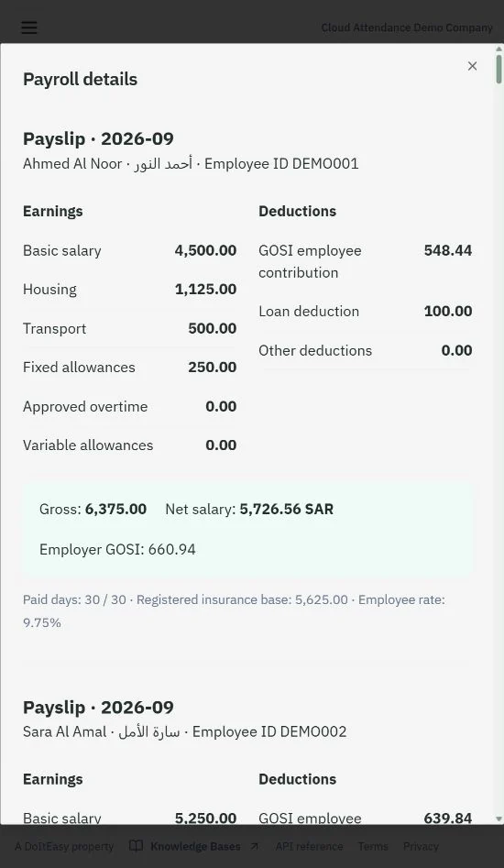Click "Ahmed Al Noor" Employee ID DEMO001 line
The height and width of the screenshot is (868, 504).
pyautogui.click(x=191, y=164)
